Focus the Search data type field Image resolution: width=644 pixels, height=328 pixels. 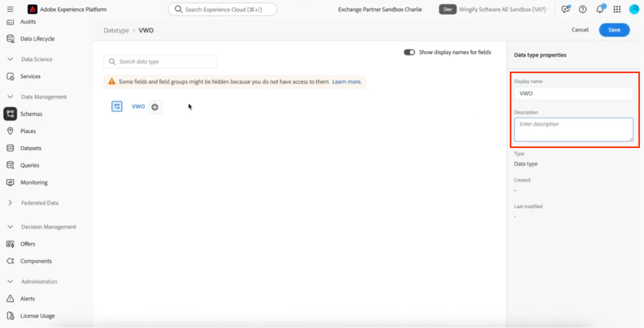tap(160, 62)
